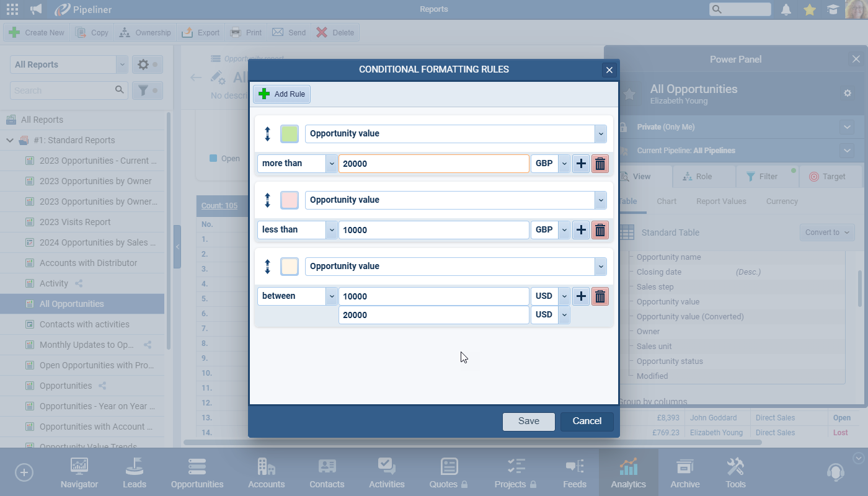Image resolution: width=868 pixels, height=496 pixels.
Task: Delete the 'between' rule with trash icon
Action: [600, 296]
